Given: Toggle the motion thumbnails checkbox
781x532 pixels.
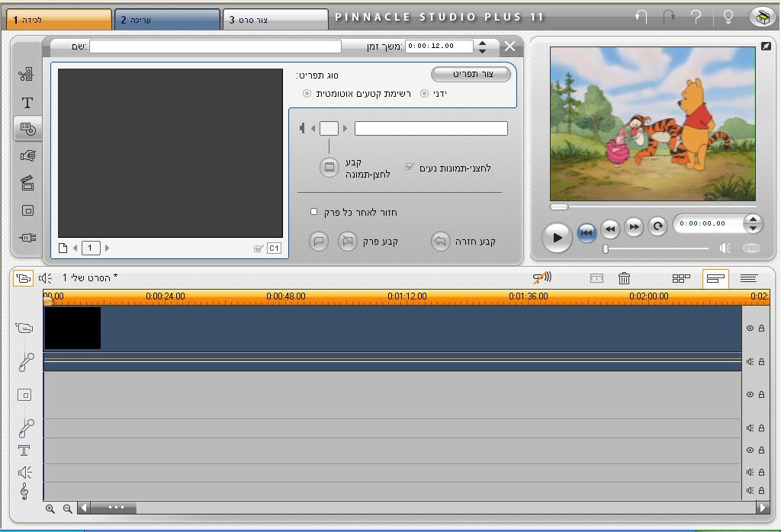Looking at the screenshot, I should pos(409,167).
